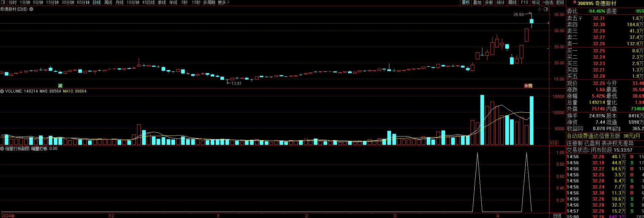Select the 10分钟 period
This screenshot has width=644, height=218.
tap(133, 2)
